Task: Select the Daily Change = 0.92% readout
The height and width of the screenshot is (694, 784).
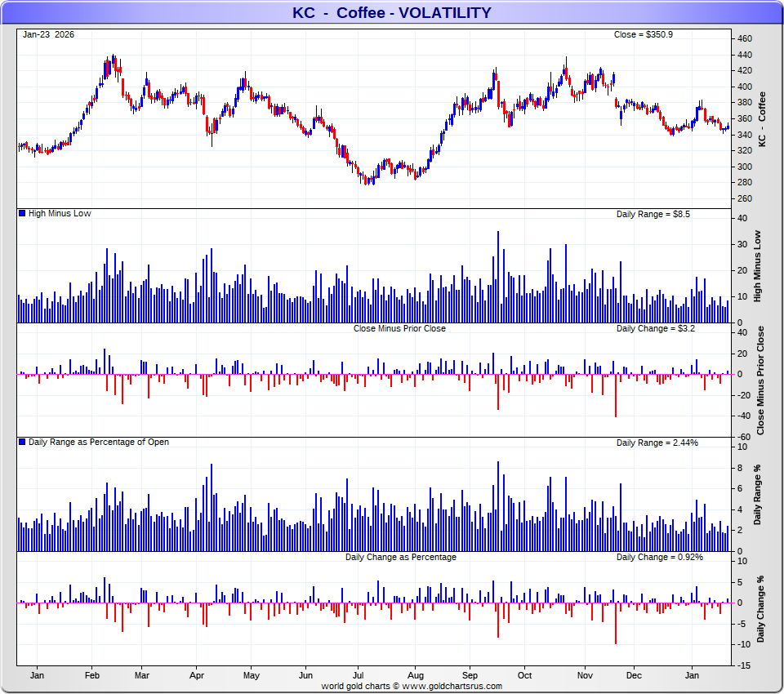Action: [x=659, y=557]
